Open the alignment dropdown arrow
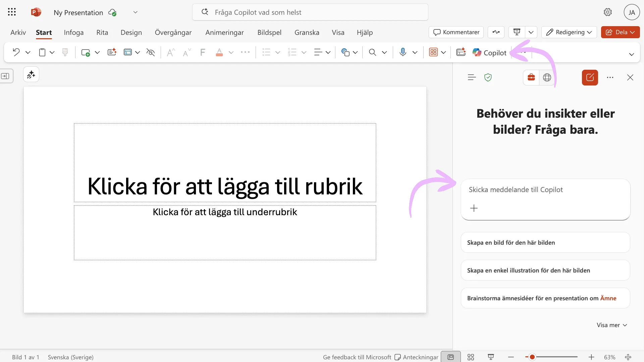 pos(328,53)
